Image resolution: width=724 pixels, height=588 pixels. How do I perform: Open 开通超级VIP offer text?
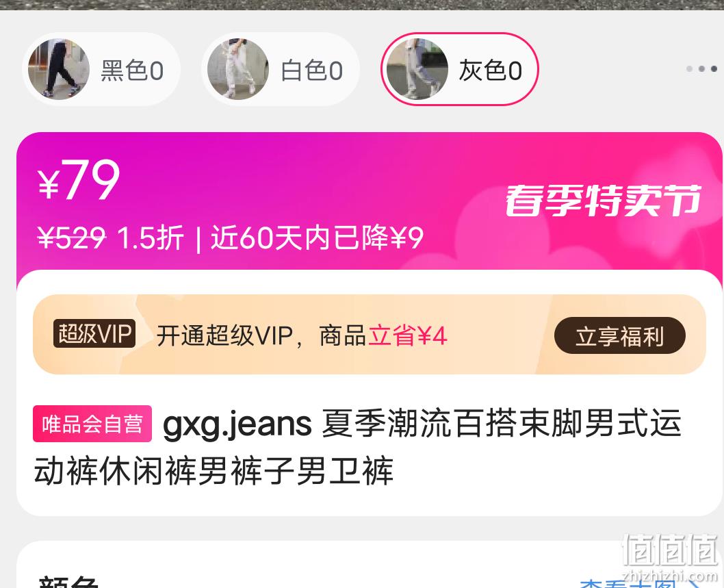pyautogui.click(x=225, y=335)
